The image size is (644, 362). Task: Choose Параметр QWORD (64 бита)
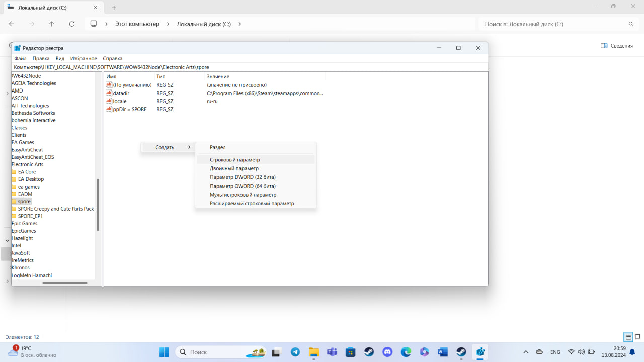[256, 186]
